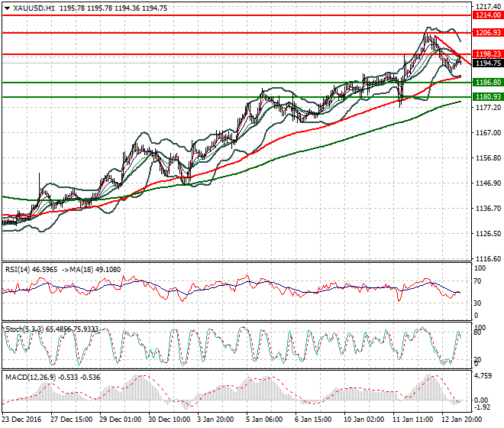This screenshot has height=428, width=504.
Task: Click the 1156.80 price scale value
Action: pyautogui.click(x=488, y=157)
